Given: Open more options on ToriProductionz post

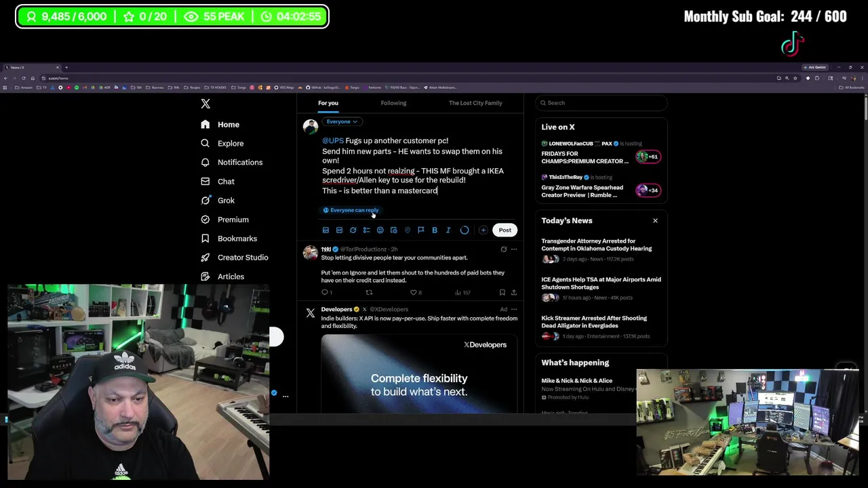Looking at the screenshot, I should 513,249.
